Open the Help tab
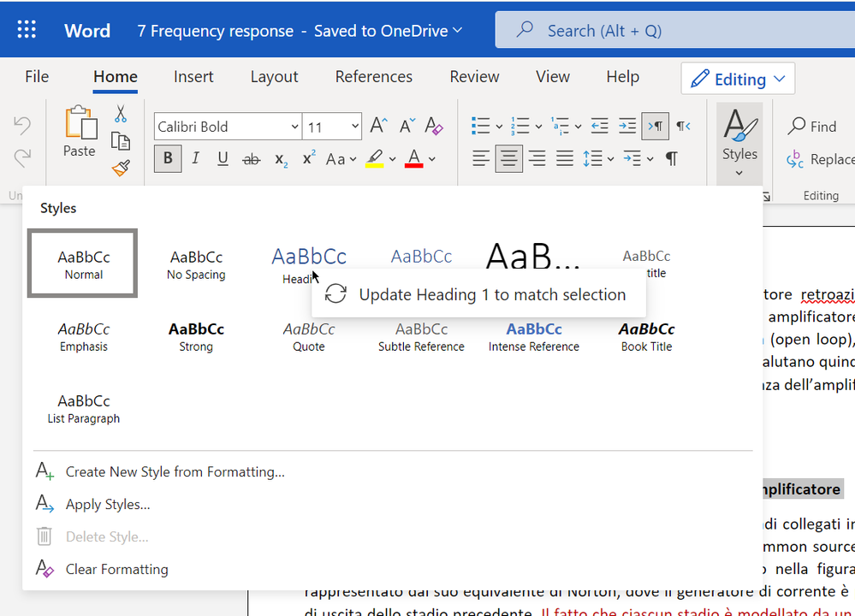855x616 pixels. (x=623, y=77)
